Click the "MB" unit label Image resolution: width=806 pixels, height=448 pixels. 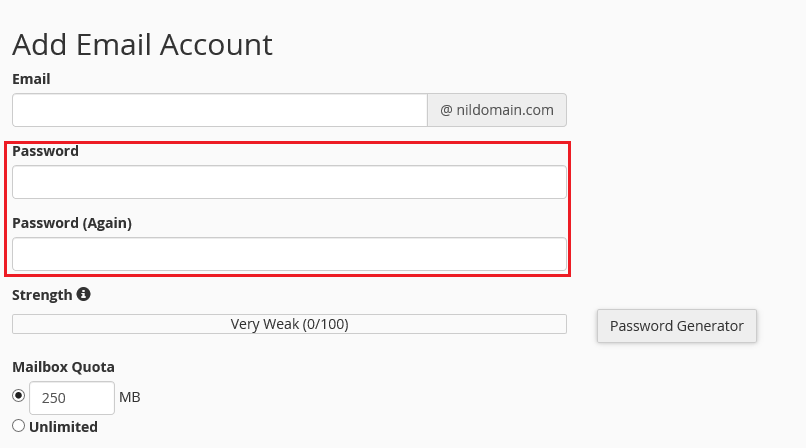coord(130,398)
